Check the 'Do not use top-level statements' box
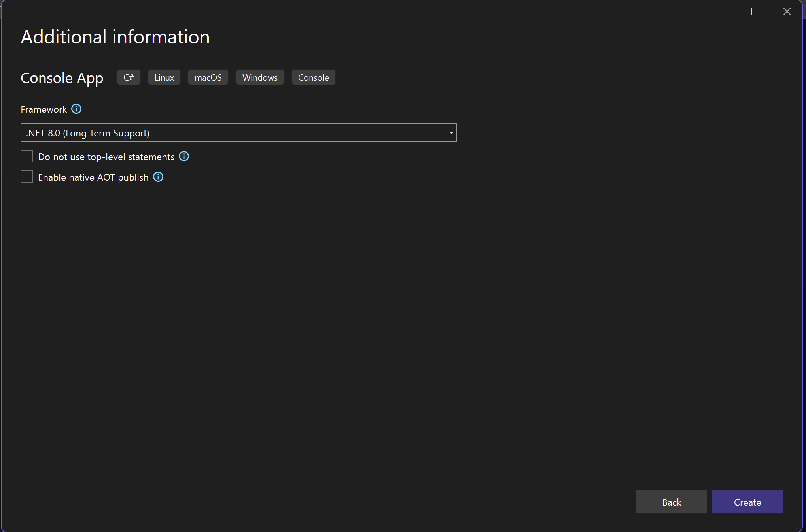Screen dimensions: 806x532 pos(27,157)
